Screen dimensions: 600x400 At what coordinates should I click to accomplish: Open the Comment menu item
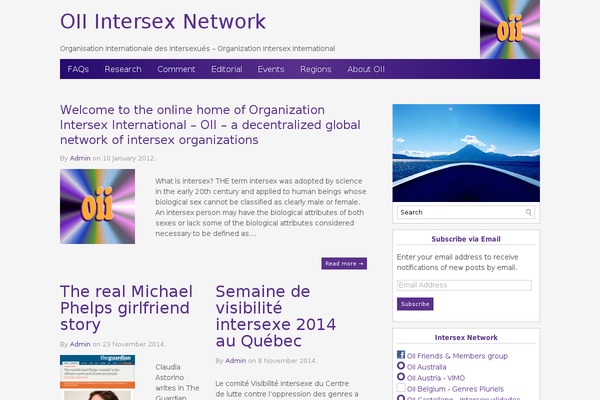[176, 69]
